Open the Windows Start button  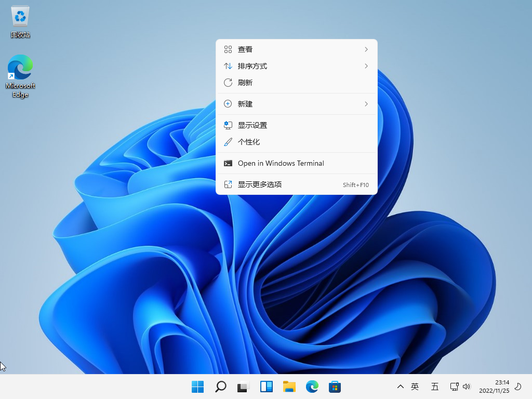pyautogui.click(x=198, y=387)
